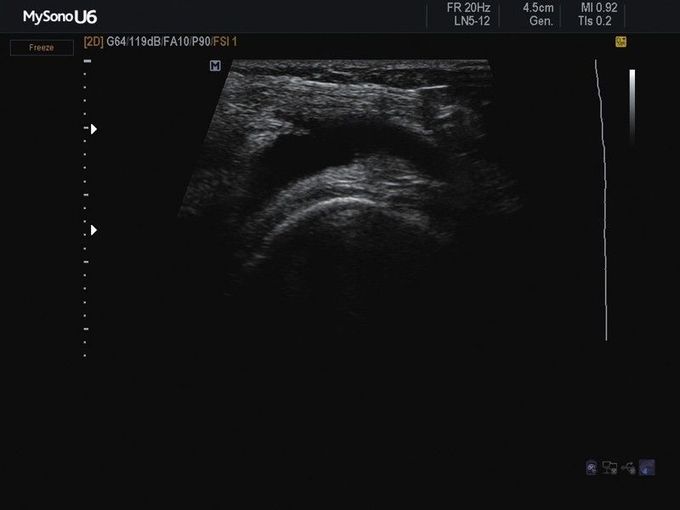Click the leftmost status icon at bottom right
The width and height of the screenshot is (680, 510).
tap(592, 467)
